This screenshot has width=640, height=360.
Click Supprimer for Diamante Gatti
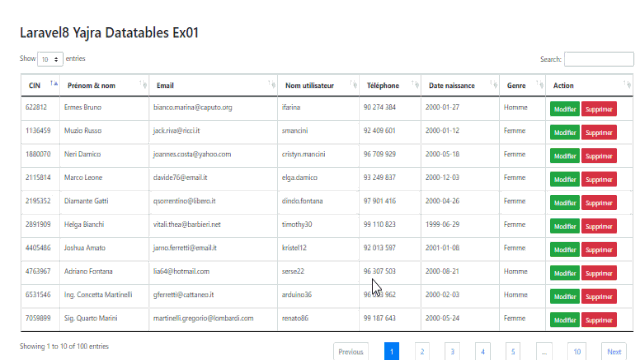599,203
